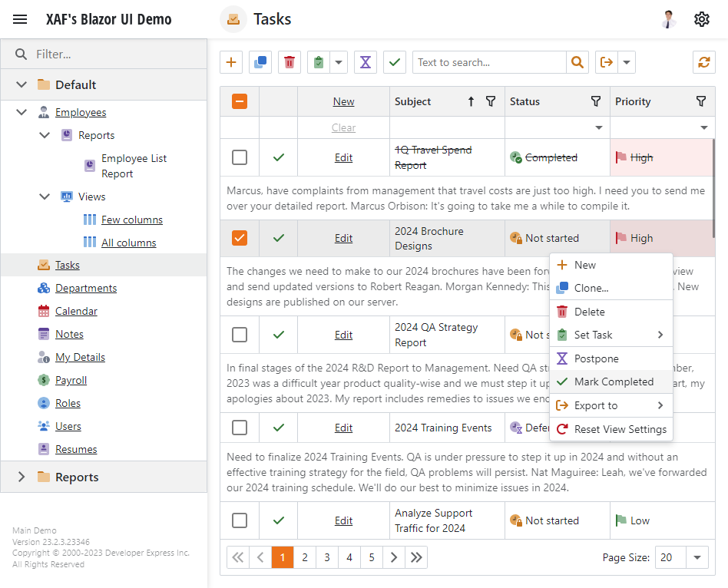728x588 pixels.
Task: Open the Set Task toolbar dropdown arrow
Action: (x=339, y=62)
